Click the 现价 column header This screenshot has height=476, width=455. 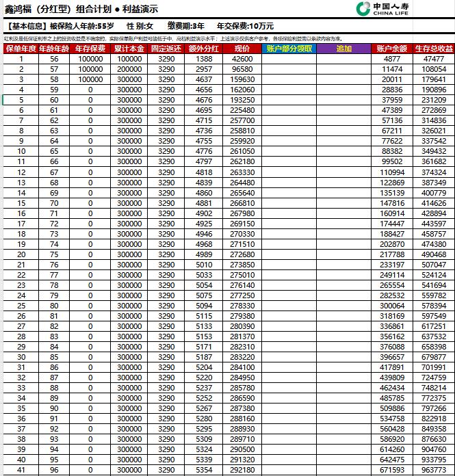pos(242,49)
